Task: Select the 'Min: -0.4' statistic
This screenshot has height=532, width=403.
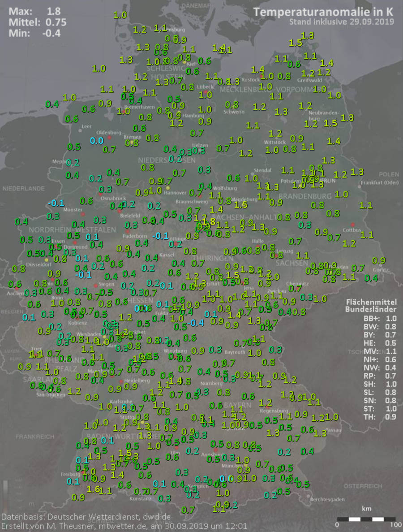Action: point(34,33)
